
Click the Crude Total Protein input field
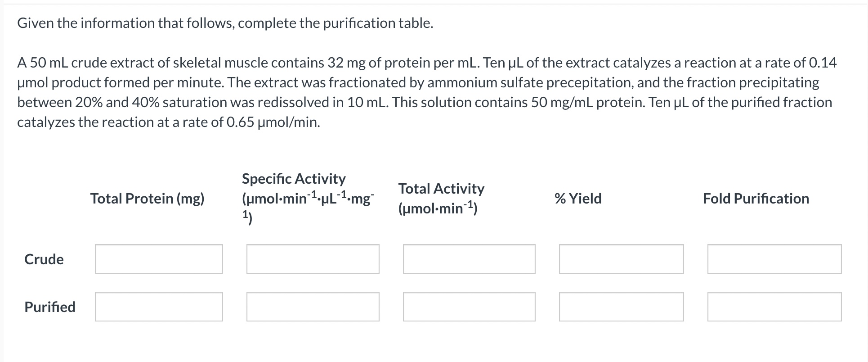click(159, 259)
